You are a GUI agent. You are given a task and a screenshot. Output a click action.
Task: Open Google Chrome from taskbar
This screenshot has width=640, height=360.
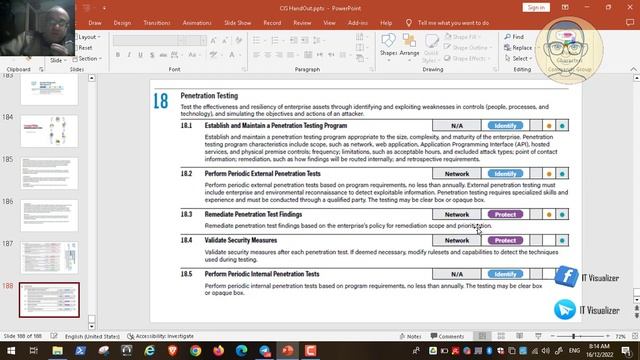click(x=196, y=351)
